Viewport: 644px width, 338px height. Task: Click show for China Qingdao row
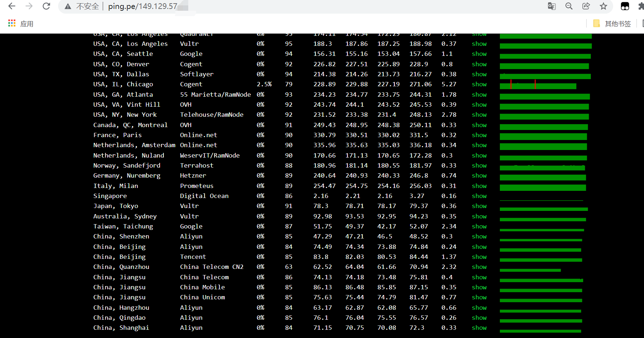point(479,318)
